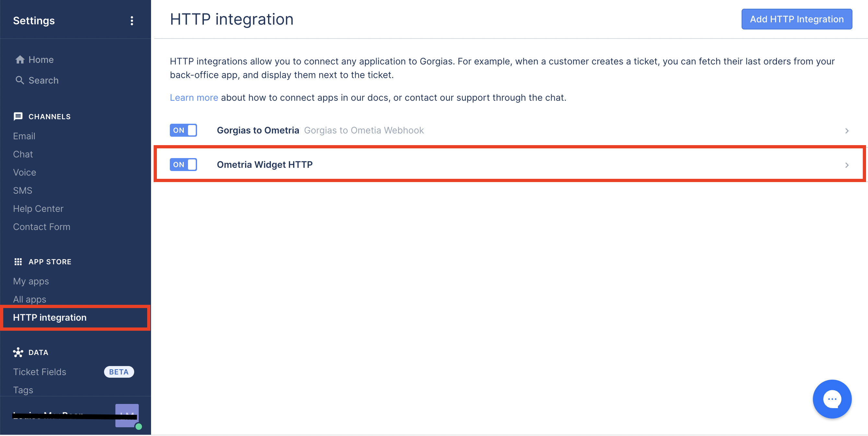868x436 pixels.
Task: Click the Data icon in sidebar
Action: point(18,352)
